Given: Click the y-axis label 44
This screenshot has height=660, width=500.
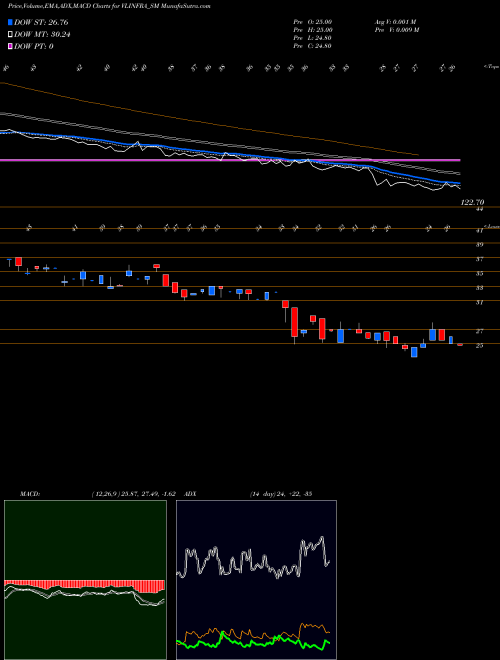Looking at the screenshot, I should click(x=479, y=209).
